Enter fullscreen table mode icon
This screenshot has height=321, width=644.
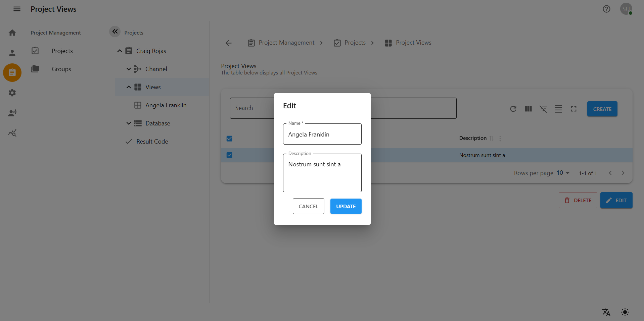click(573, 109)
